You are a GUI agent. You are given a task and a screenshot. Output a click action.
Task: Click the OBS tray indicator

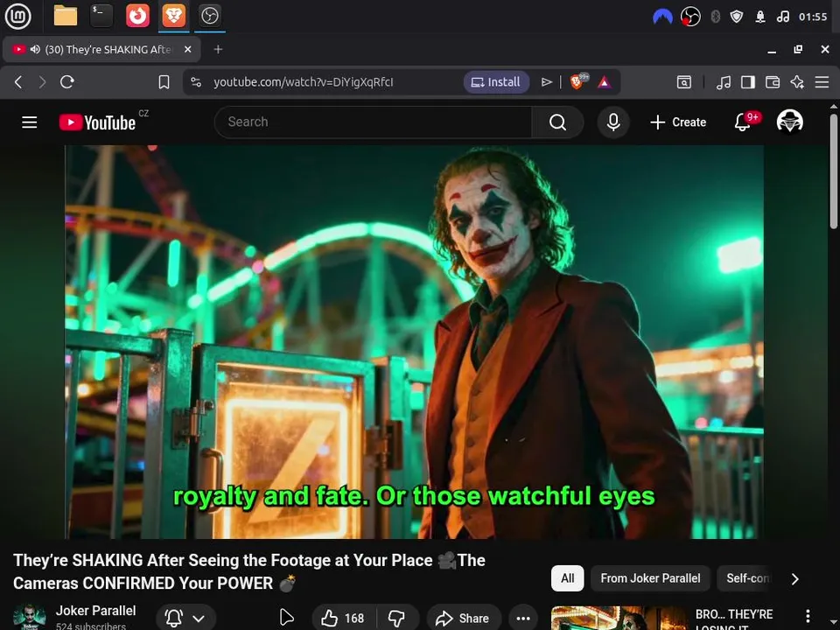[690, 17]
